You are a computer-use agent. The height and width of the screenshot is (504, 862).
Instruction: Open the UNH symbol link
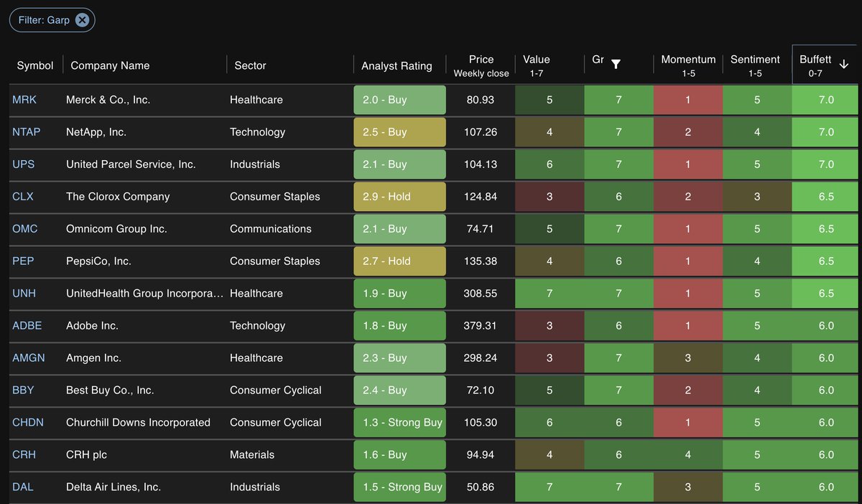point(24,294)
